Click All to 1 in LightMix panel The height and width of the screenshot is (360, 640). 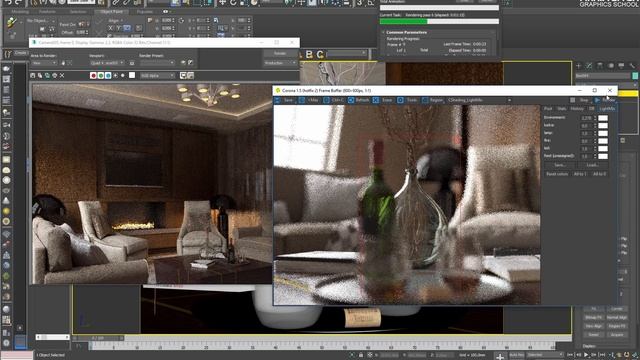tap(580, 174)
